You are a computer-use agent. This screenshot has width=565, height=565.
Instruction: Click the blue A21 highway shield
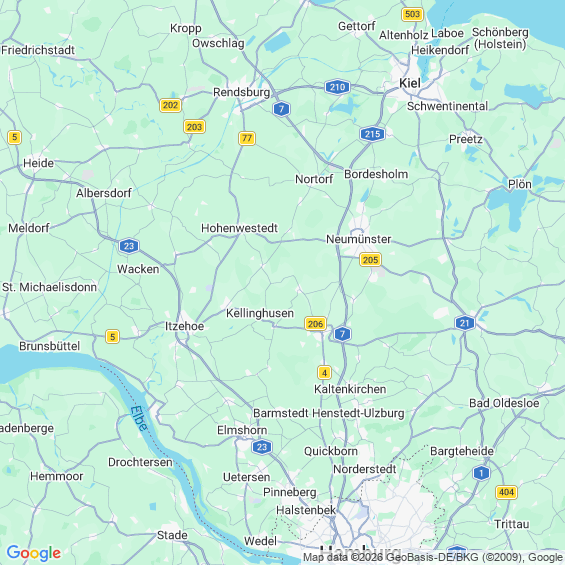(x=465, y=323)
